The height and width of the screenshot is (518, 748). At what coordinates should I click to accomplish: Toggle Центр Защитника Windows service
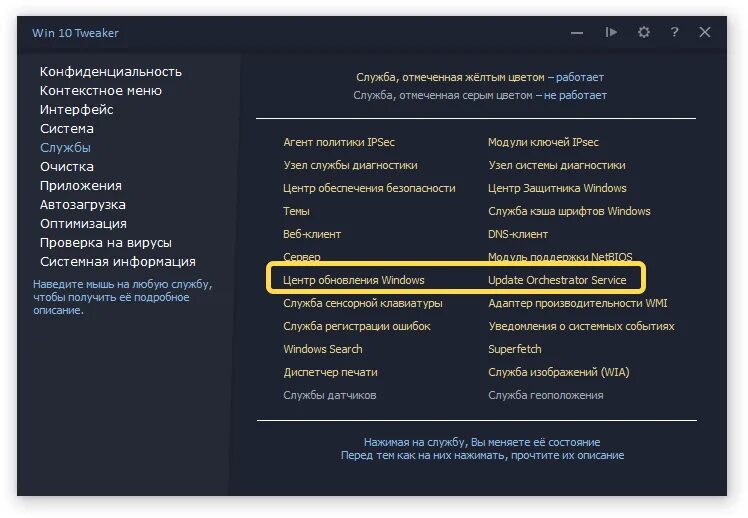pos(557,188)
